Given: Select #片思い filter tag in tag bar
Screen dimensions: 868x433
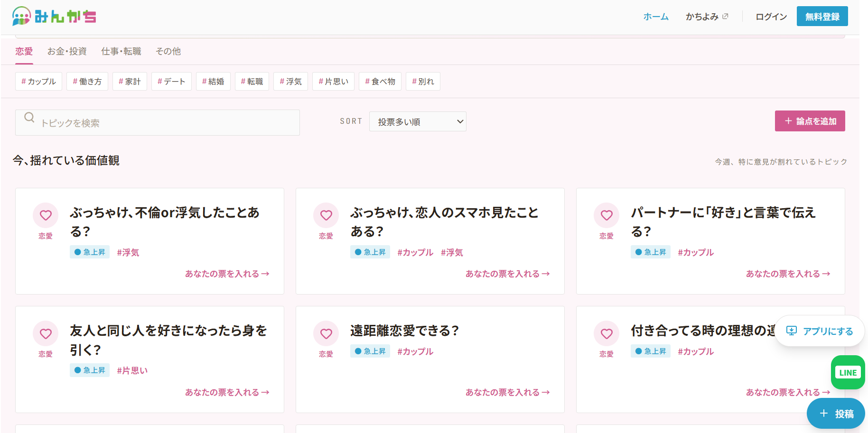Looking at the screenshot, I should coord(333,82).
